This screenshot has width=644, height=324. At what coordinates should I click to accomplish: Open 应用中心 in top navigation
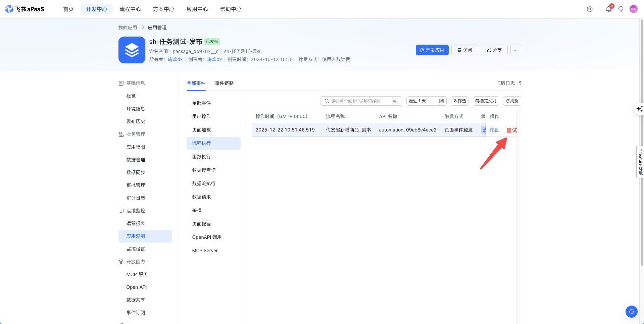click(x=197, y=9)
